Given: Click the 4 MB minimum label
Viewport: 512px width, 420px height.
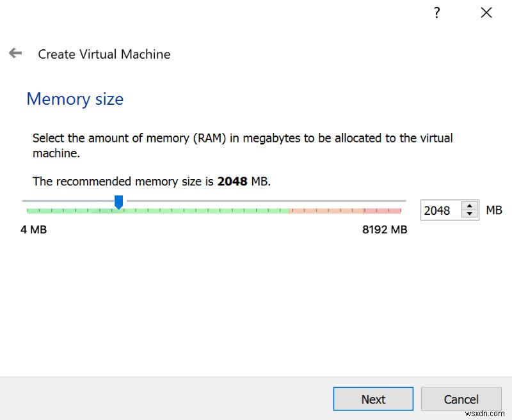Looking at the screenshot, I should click(34, 229).
